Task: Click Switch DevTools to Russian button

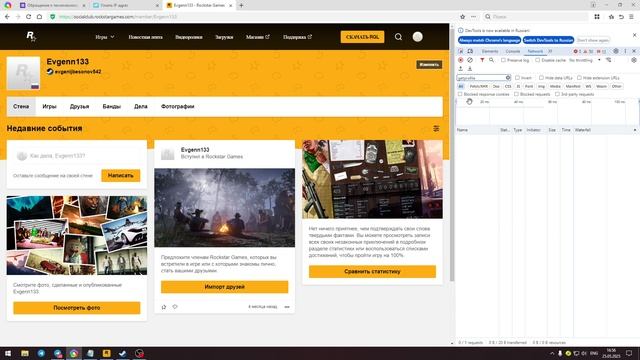Action: pos(549,40)
